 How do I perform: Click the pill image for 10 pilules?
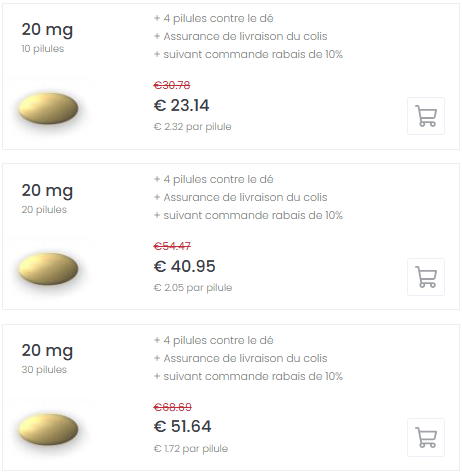[48, 108]
